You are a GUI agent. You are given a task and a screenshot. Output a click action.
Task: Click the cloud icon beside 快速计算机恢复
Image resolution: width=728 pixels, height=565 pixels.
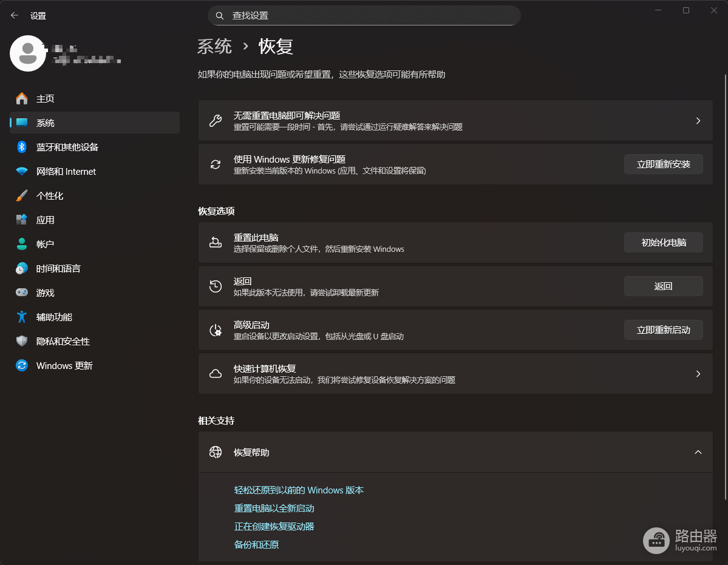tap(216, 374)
